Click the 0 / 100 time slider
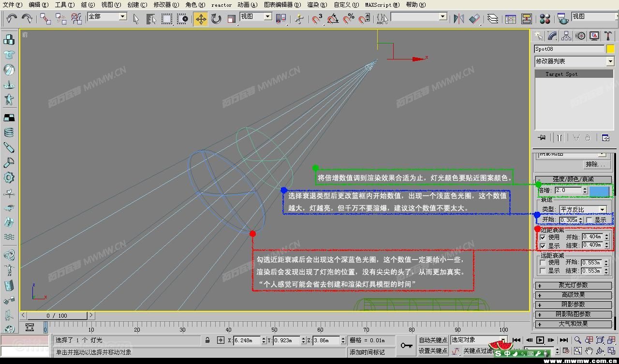 click(57, 315)
